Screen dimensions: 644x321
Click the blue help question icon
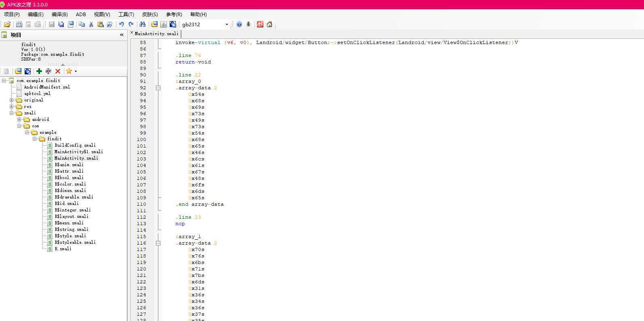point(239,24)
